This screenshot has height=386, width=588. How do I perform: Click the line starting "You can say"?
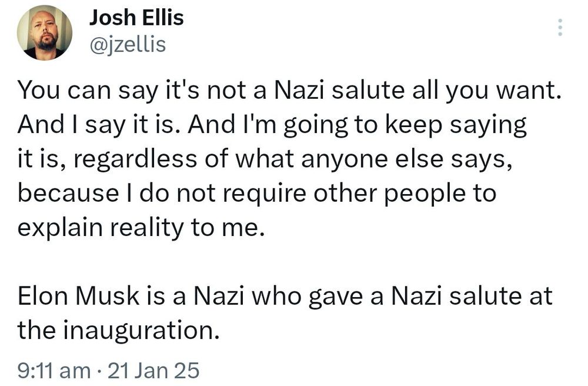click(287, 91)
